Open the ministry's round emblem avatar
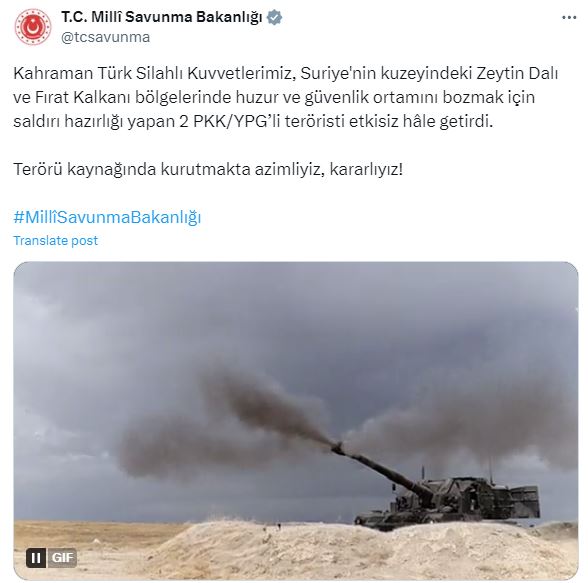The width and height of the screenshot is (588, 583). (33, 27)
